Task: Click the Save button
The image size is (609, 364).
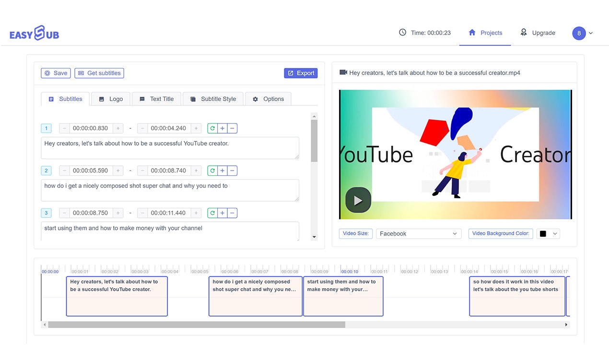Action: pos(56,73)
